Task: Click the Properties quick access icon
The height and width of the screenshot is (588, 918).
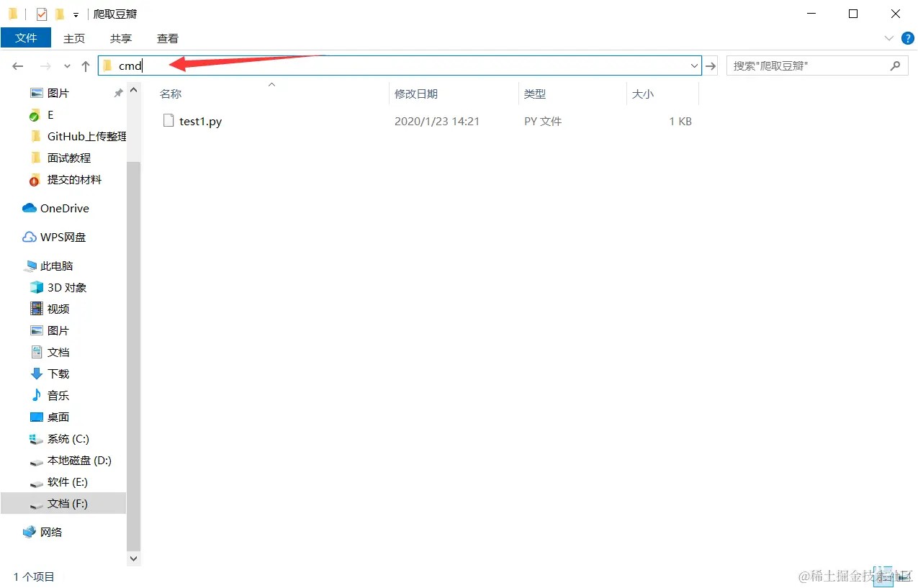Action: (42, 14)
